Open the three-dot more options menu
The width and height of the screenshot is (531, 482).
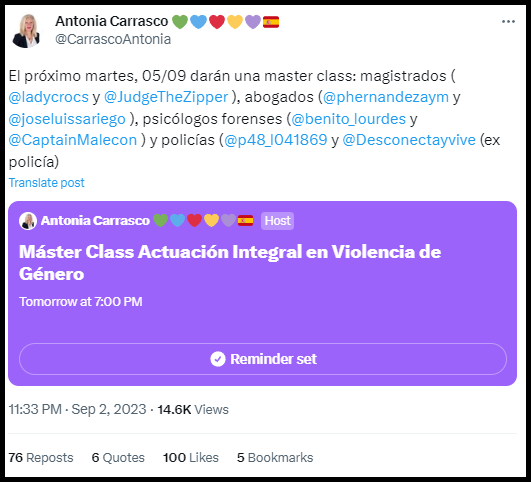508,22
